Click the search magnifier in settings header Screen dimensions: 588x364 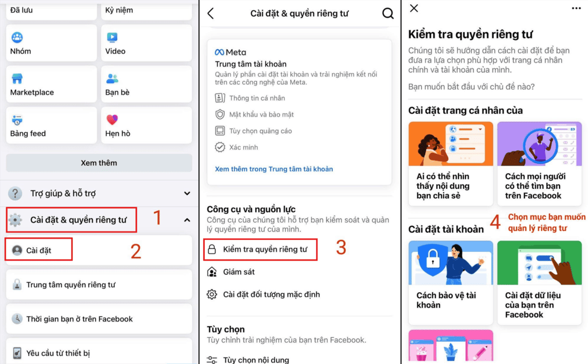tap(388, 14)
